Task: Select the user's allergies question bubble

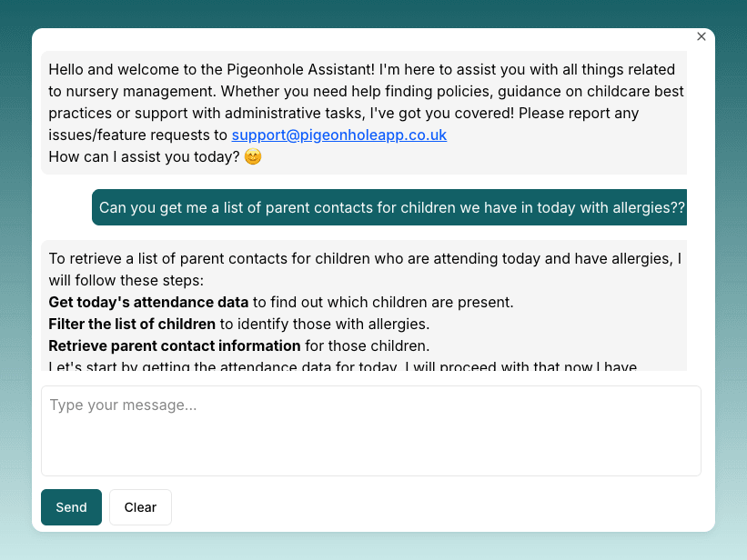Action: (391, 207)
